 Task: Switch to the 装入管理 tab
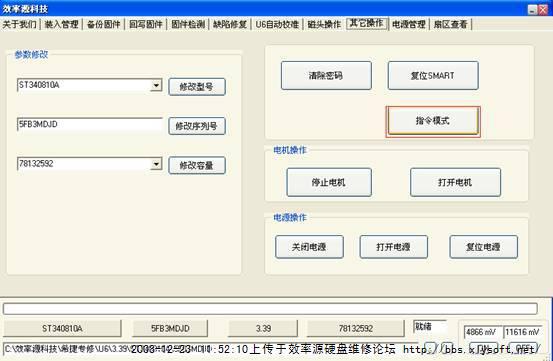[x=61, y=24]
